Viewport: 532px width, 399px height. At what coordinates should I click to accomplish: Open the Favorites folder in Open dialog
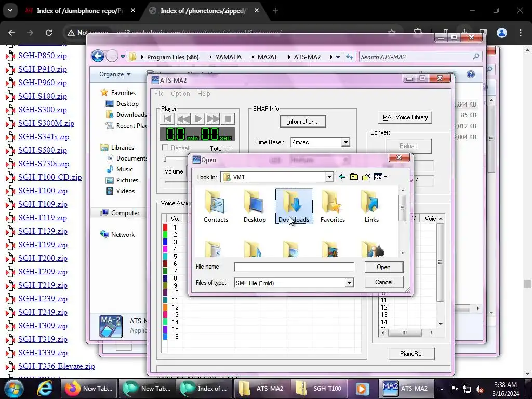coord(332,206)
